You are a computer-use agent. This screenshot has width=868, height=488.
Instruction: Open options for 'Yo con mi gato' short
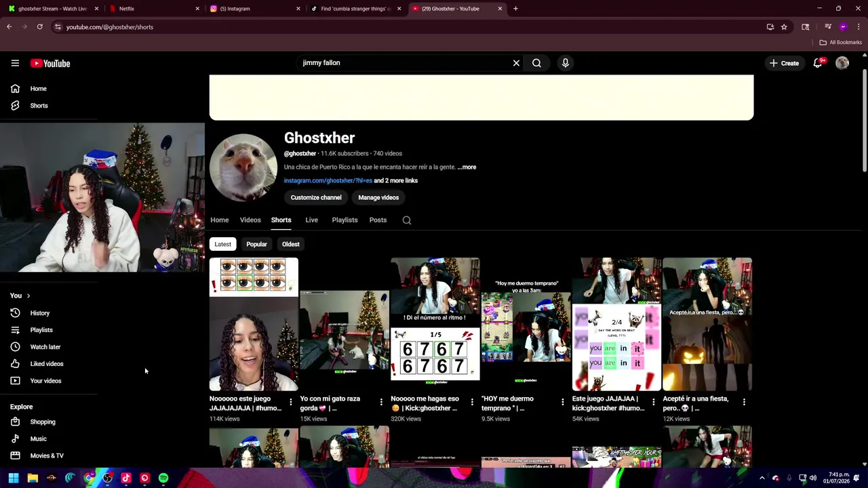[x=381, y=403]
